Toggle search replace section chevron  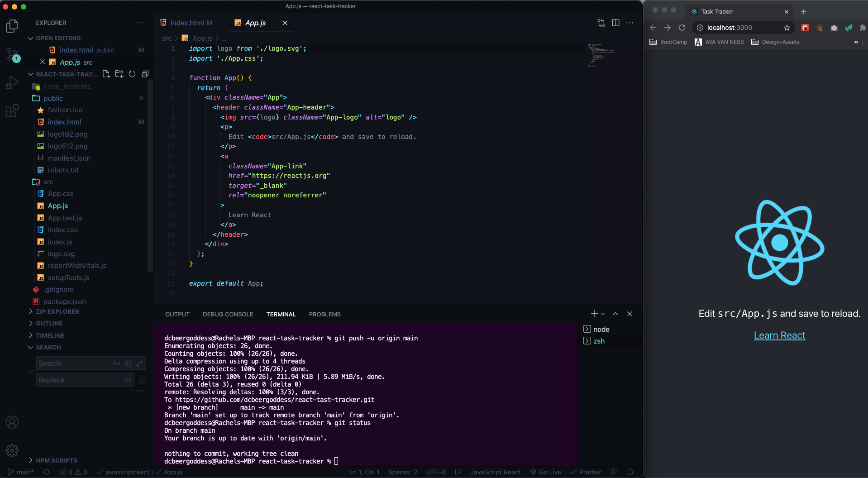click(x=31, y=371)
